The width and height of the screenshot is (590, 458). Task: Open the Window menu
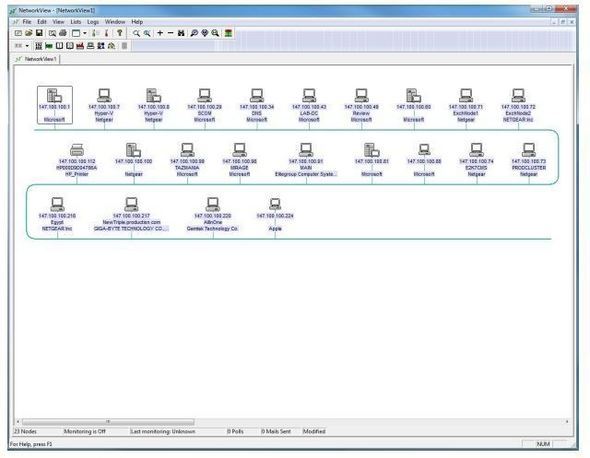click(x=115, y=22)
